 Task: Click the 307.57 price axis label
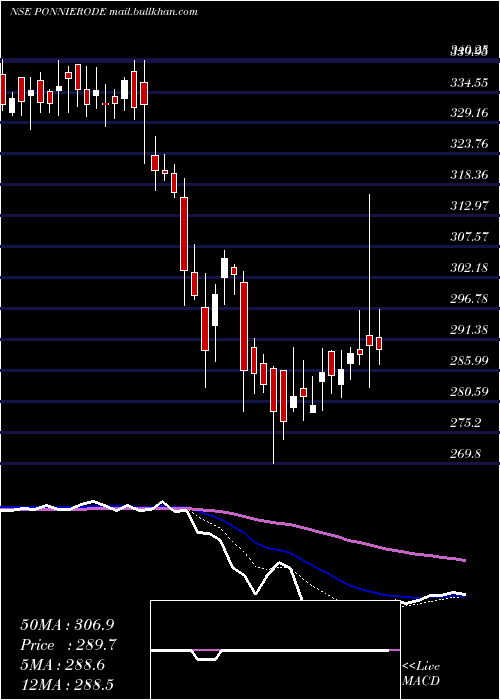(468, 237)
